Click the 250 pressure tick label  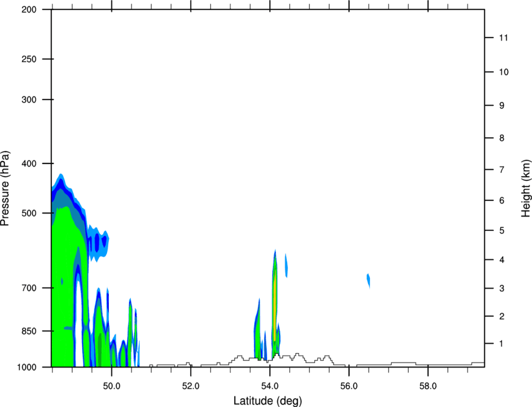tap(29, 59)
